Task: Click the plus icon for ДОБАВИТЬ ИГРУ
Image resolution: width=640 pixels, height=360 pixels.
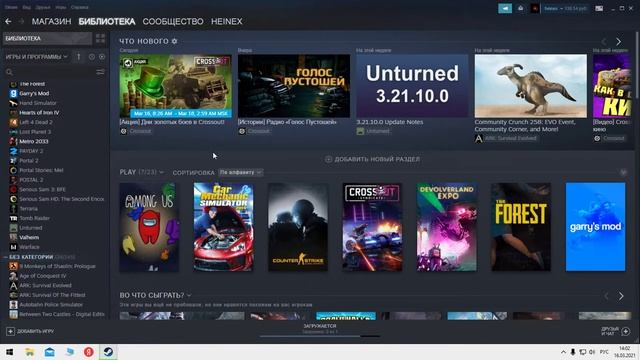Action: (10, 331)
